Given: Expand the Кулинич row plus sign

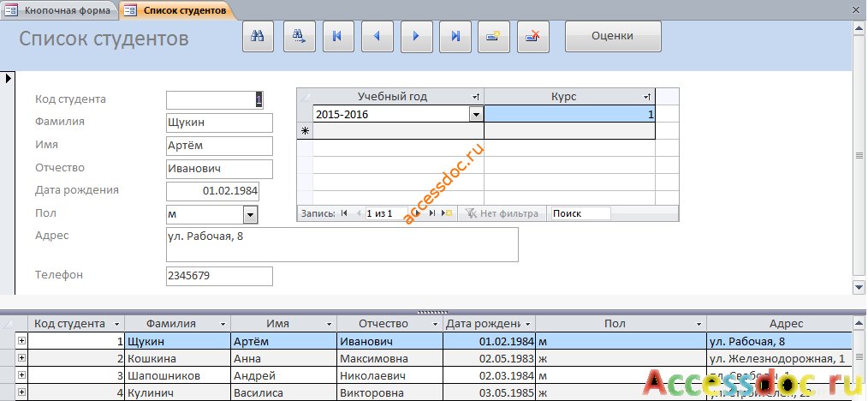Looking at the screenshot, I should 21,392.
